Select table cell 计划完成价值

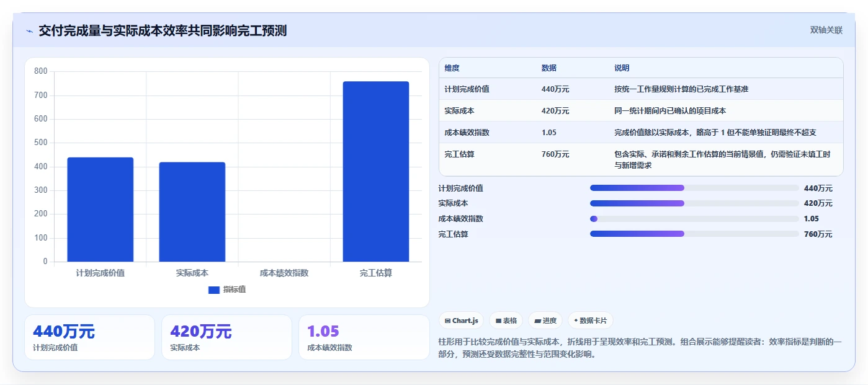(x=467, y=89)
